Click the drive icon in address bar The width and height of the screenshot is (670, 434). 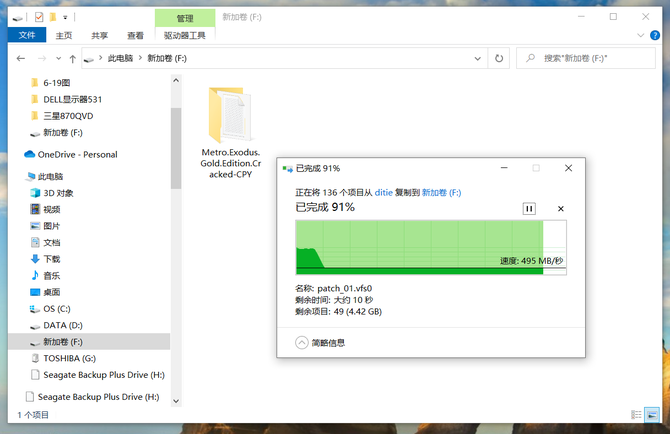[x=88, y=59]
